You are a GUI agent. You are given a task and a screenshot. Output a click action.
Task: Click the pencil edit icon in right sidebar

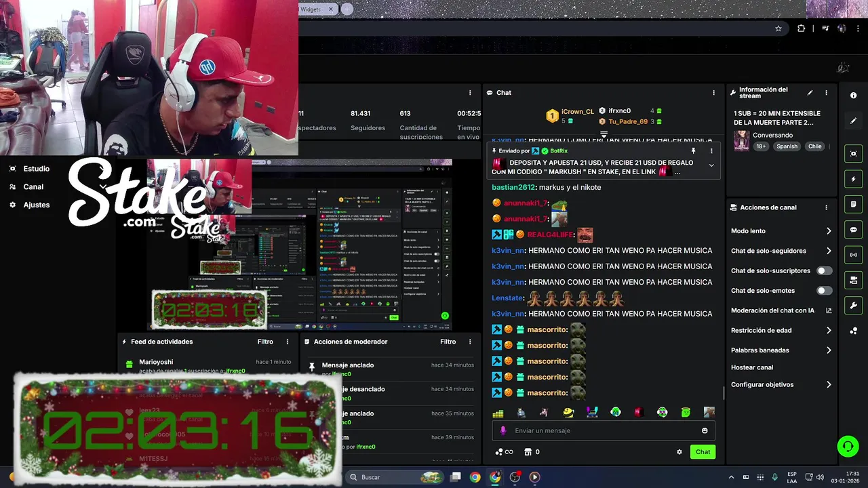coord(853,121)
